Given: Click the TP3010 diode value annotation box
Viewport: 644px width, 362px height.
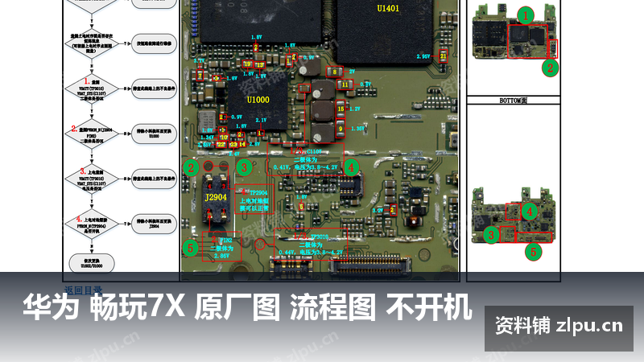Looking at the screenshot, I should click(311, 245).
